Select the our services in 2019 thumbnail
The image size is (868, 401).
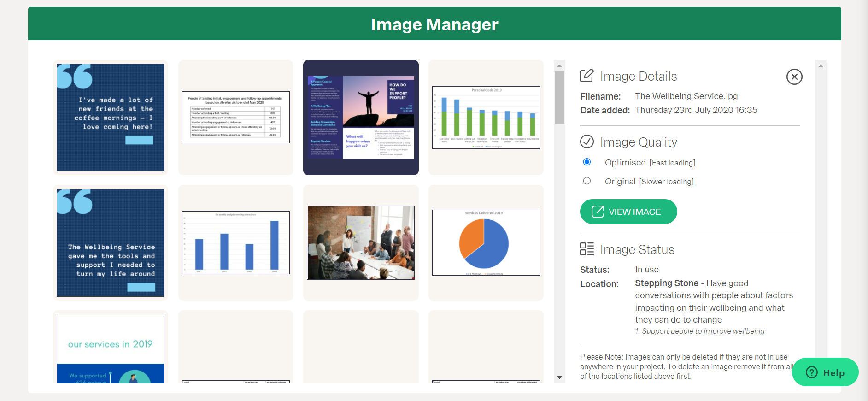[x=111, y=347]
